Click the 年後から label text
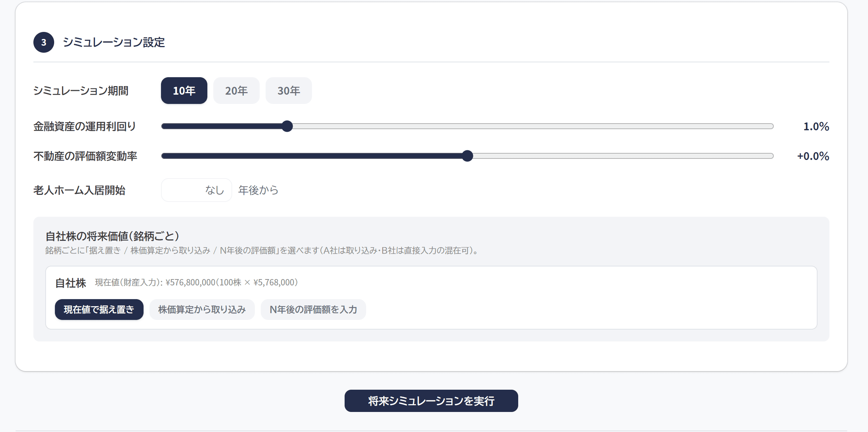868x432 pixels. click(259, 190)
